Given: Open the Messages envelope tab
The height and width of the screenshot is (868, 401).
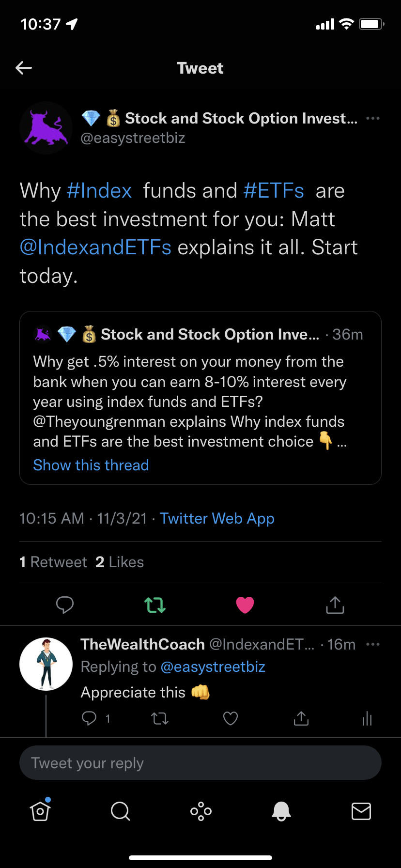Looking at the screenshot, I should point(361,811).
